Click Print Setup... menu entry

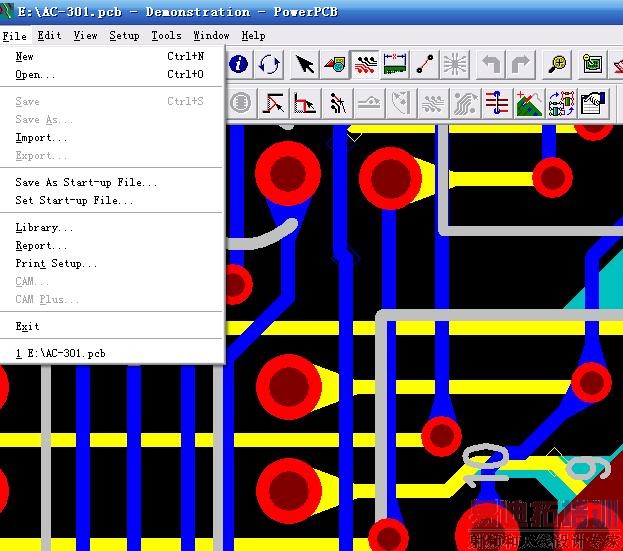tap(56, 263)
